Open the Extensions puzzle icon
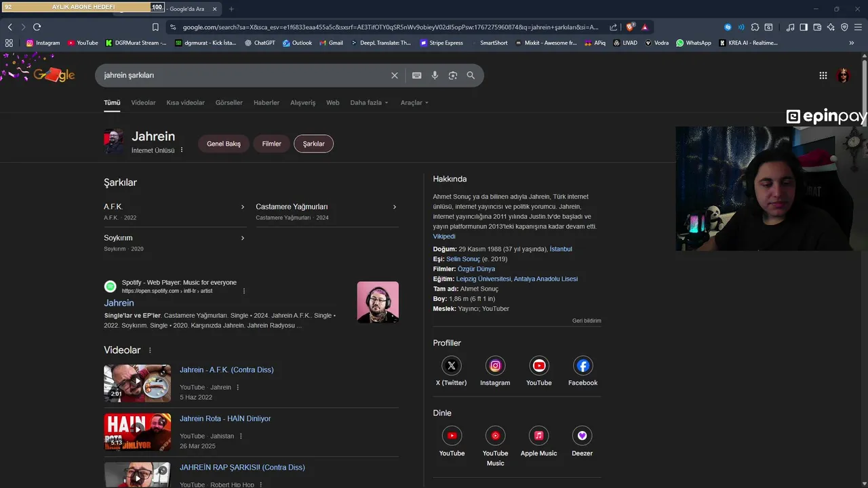868x488 pixels. pyautogui.click(x=755, y=27)
